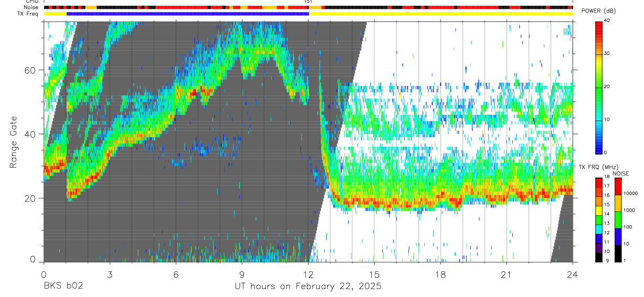The width and height of the screenshot is (644, 297).
Task: Click the red 17–18 MHz segment of TX FRQ bar
Action: point(598,182)
